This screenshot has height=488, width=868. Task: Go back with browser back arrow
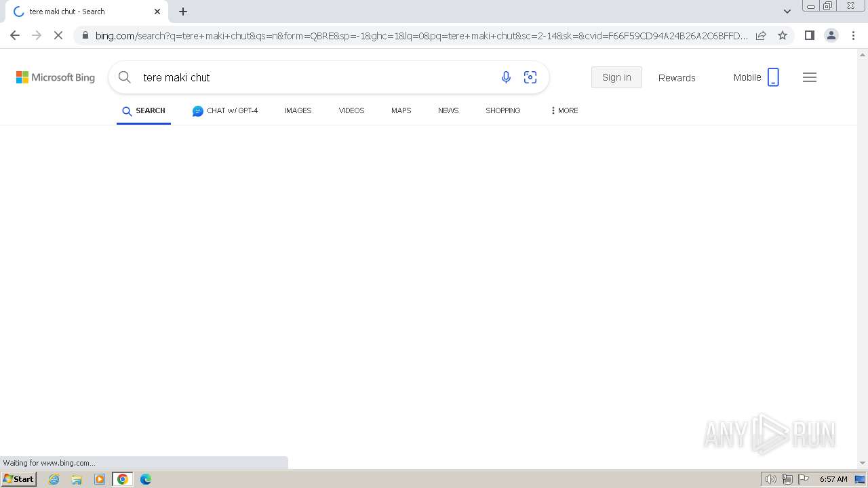coord(15,35)
